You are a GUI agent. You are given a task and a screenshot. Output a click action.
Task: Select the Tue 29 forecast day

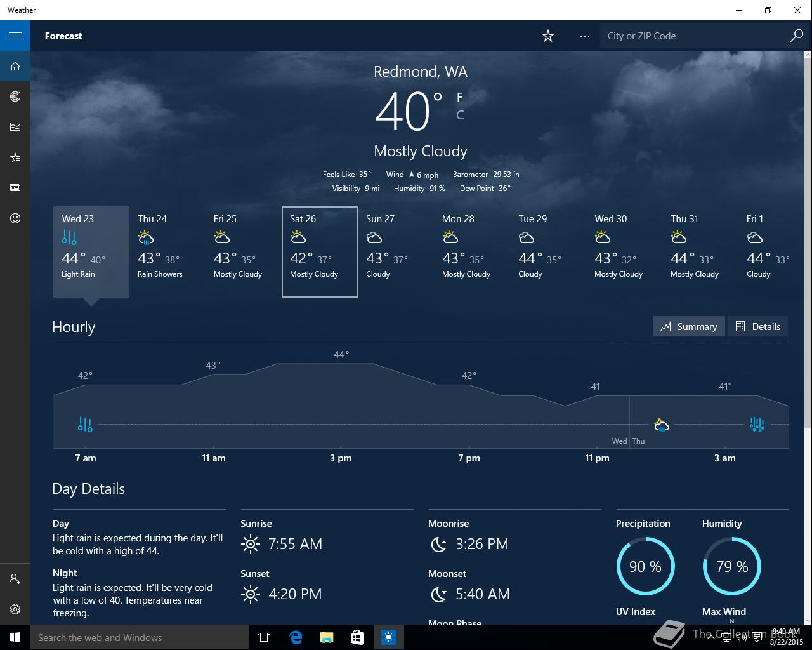(548, 251)
